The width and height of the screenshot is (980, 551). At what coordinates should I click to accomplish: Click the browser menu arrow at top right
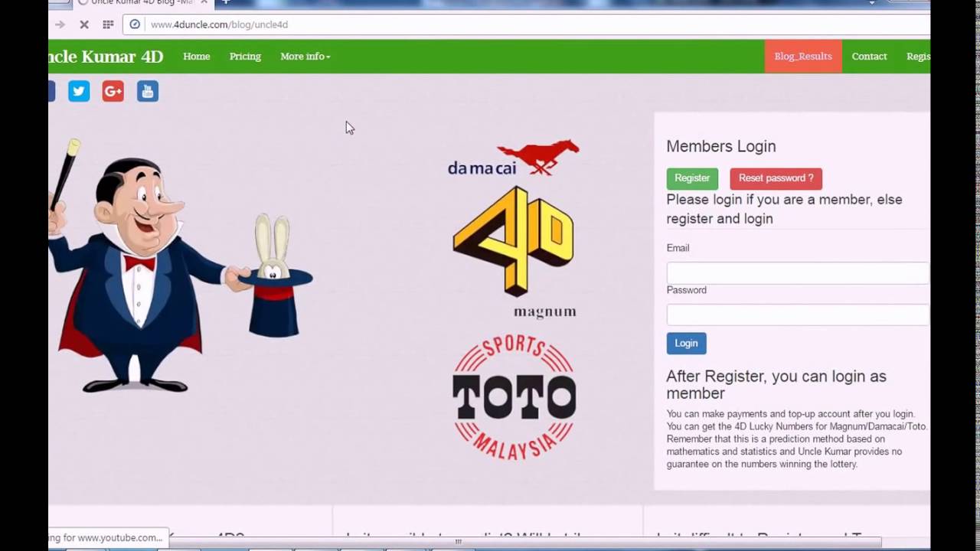871,3
